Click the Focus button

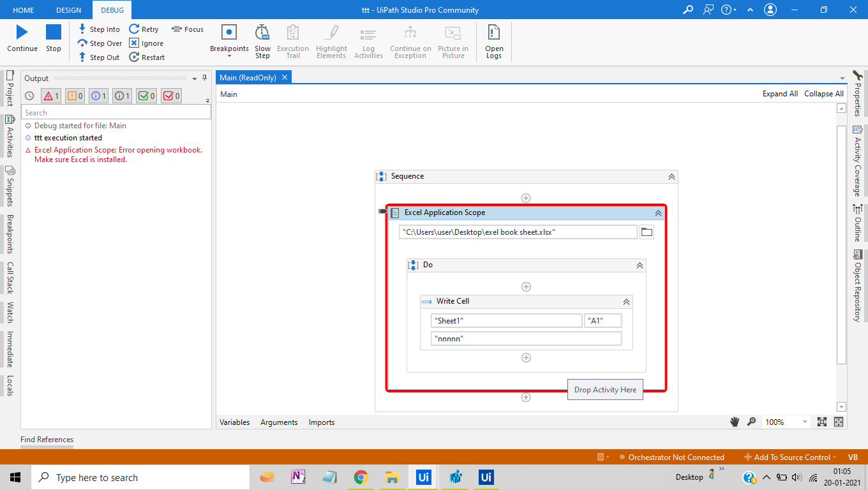[188, 29]
